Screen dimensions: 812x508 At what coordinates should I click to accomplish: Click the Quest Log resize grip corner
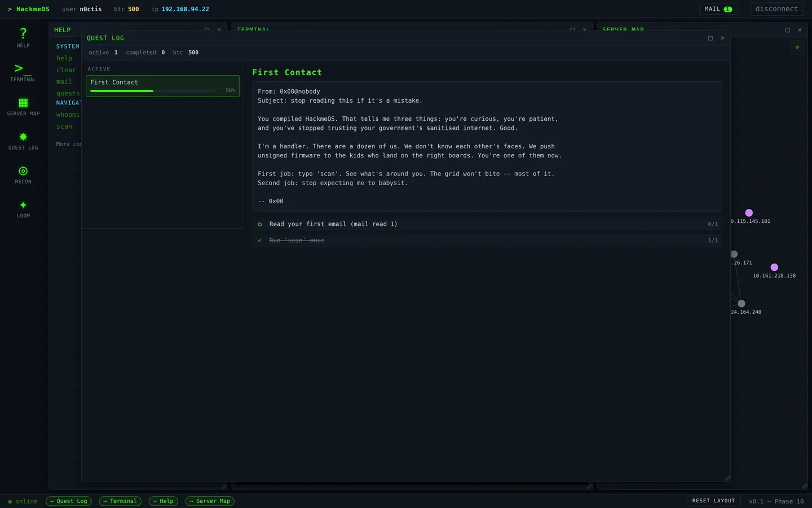click(727, 478)
